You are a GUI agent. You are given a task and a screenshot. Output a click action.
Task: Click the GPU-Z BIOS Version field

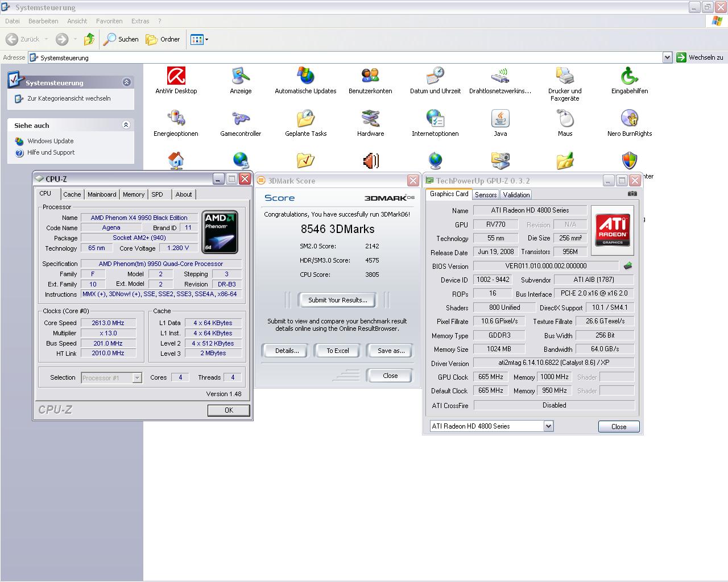546,266
